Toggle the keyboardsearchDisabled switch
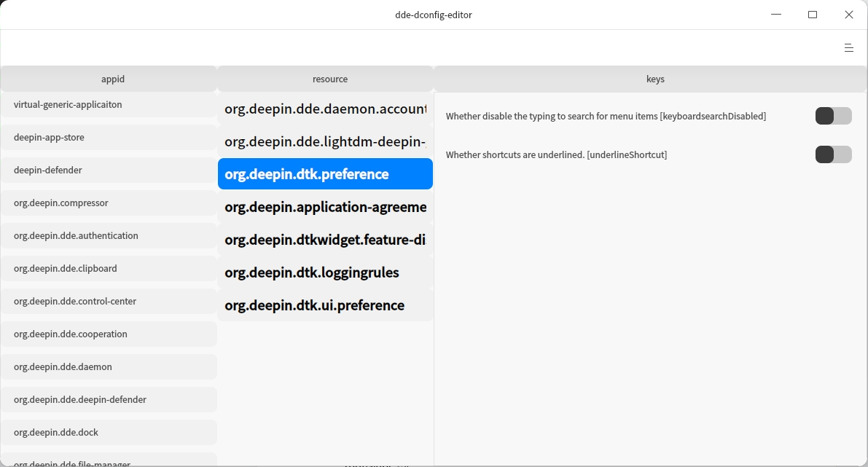Screen dimensions: 868x467 [833, 116]
